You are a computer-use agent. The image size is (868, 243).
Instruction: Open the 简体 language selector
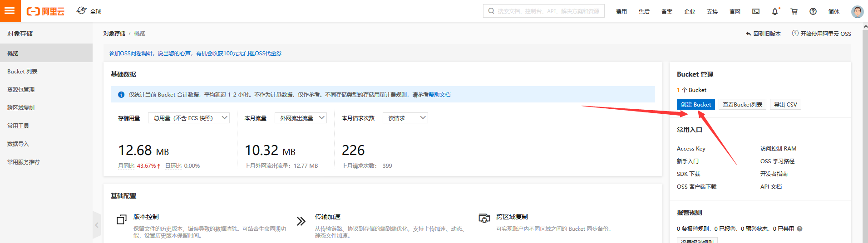click(834, 12)
